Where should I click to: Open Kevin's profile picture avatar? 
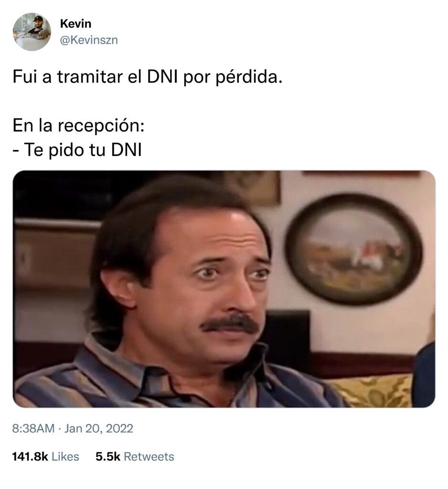32,32
